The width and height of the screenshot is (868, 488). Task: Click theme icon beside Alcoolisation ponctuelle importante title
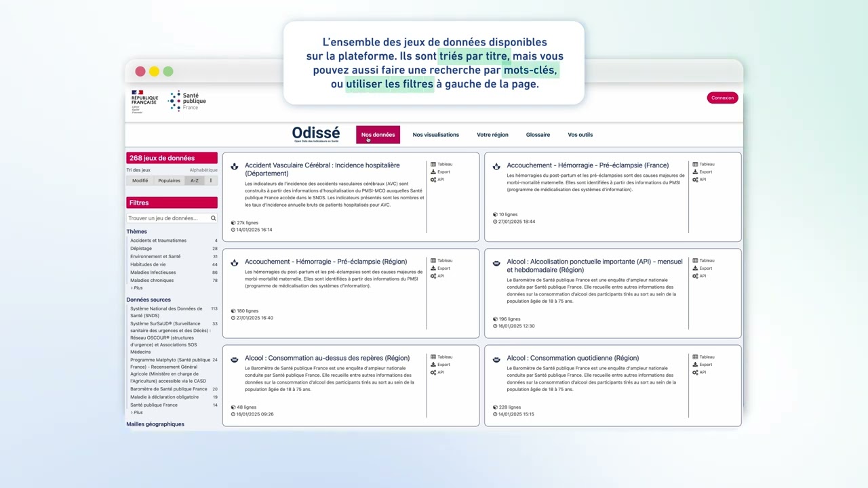pyautogui.click(x=496, y=263)
